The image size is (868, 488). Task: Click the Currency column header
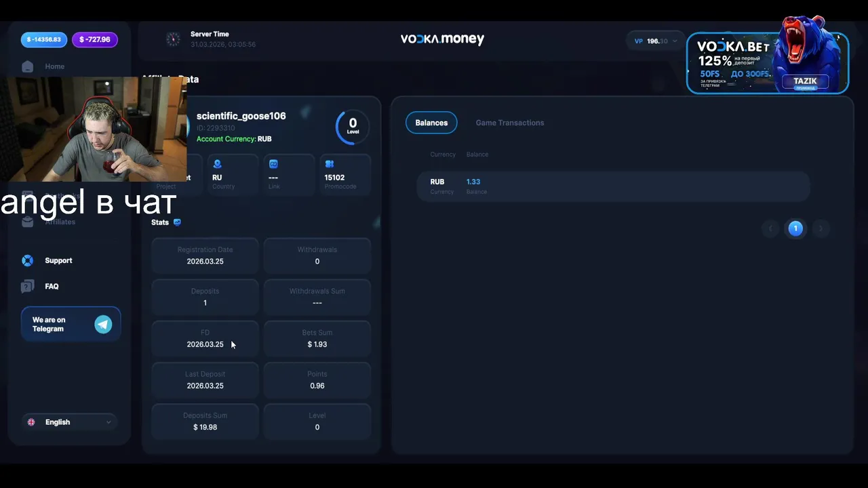[443, 155]
